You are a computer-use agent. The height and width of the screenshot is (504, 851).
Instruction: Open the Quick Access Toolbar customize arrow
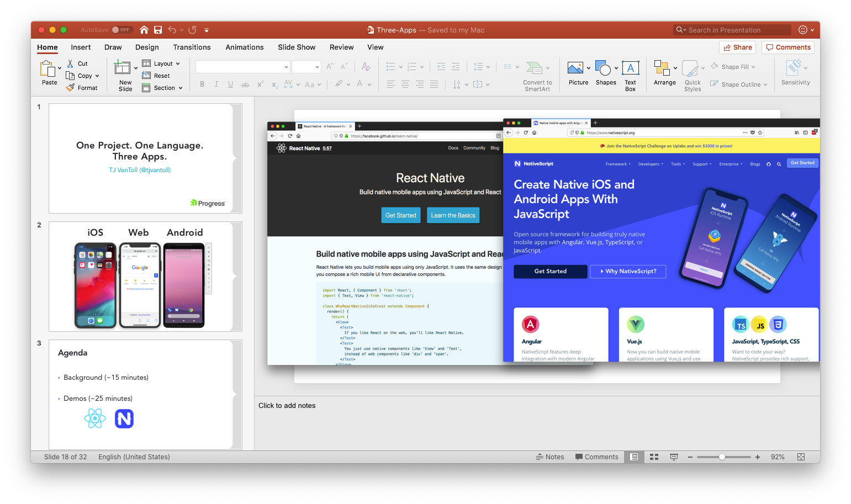click(x=207, y=30)
